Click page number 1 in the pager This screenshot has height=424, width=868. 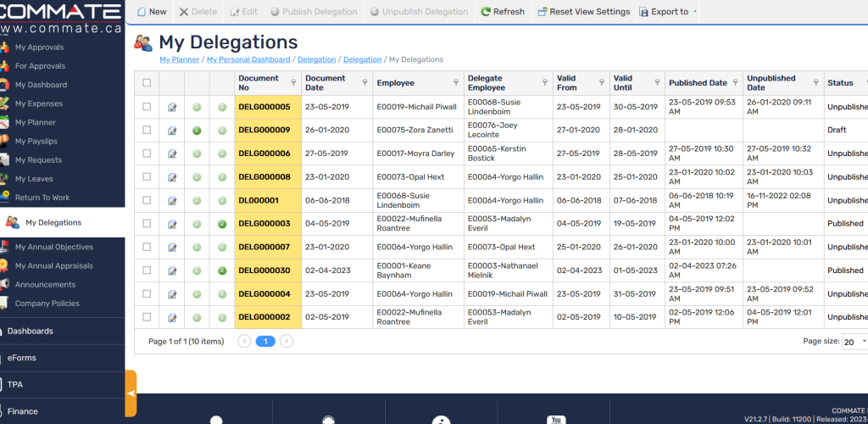[x=265, y=342]
